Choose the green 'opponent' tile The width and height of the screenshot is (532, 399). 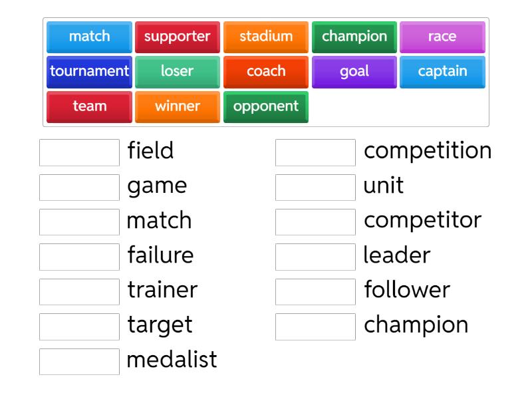point(266,106)
